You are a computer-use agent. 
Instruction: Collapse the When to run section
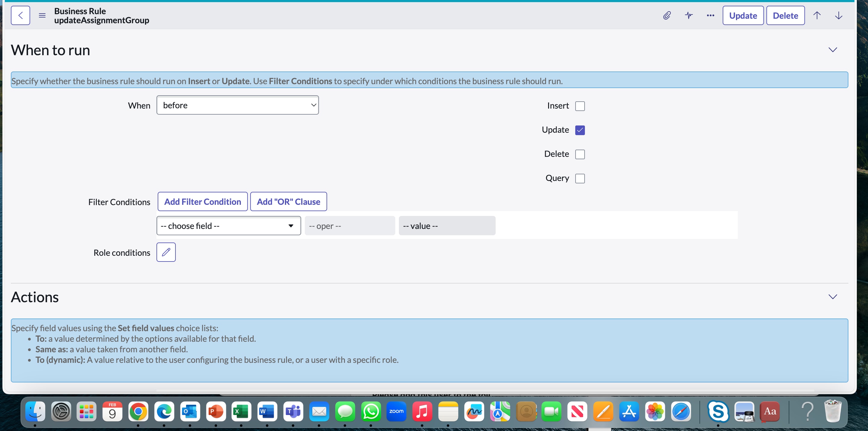[x=833, y=49]
